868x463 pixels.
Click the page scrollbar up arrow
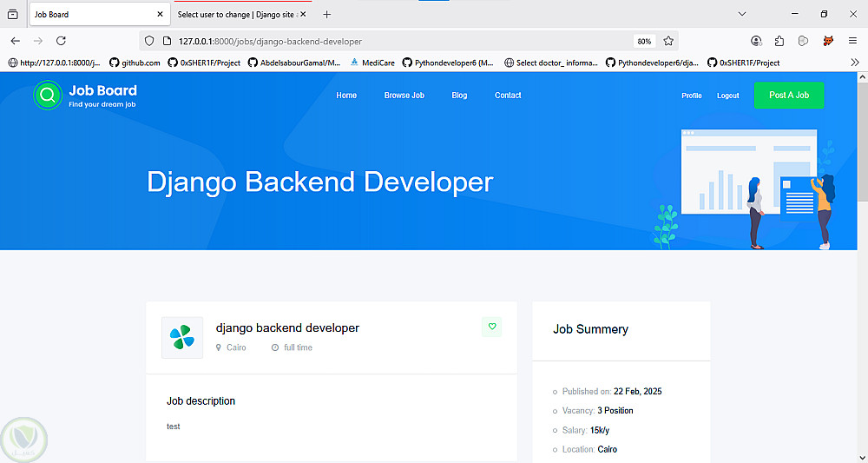[x=863, y=77]
